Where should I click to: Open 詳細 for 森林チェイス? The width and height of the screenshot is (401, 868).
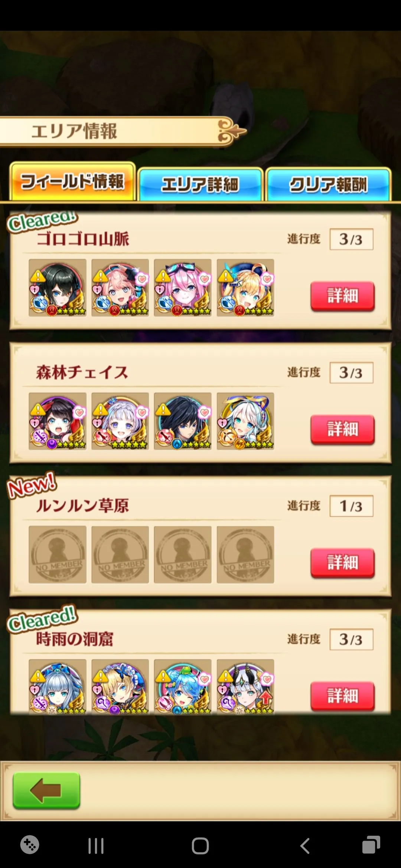tap(342, 429)
